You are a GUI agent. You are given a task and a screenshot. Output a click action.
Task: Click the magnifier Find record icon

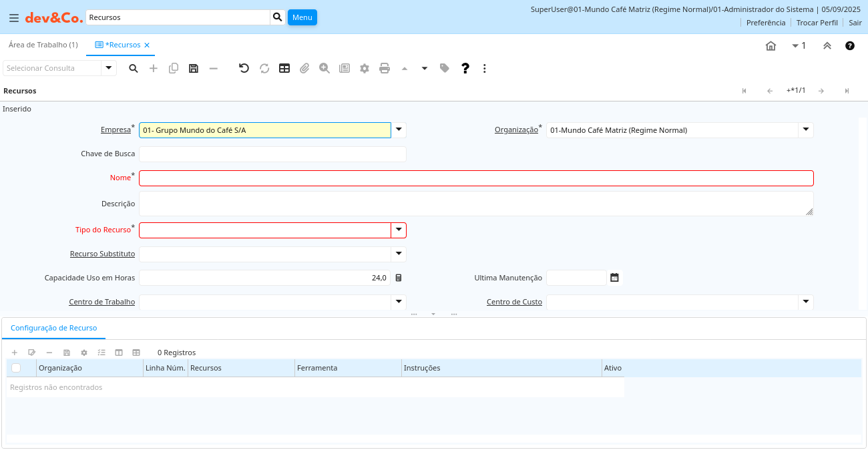coord(134,68)
